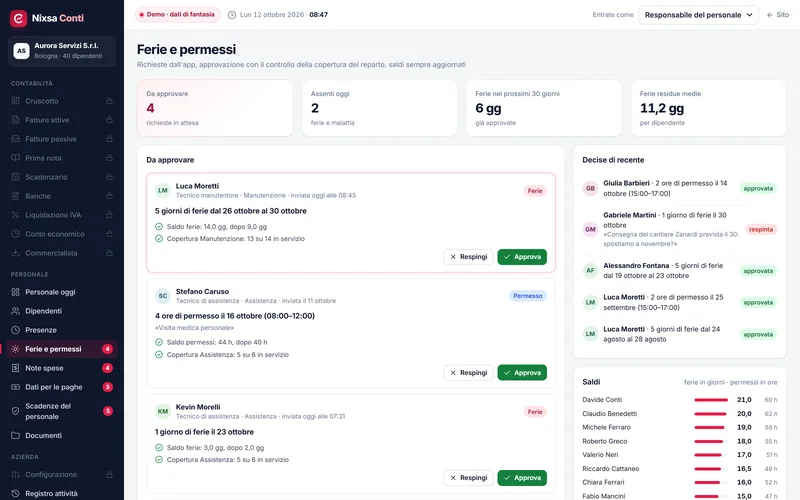Click Chiara Ferrari in the Saldi list
The width and height of the screenshot is (800, 500).
pos(603,482)
